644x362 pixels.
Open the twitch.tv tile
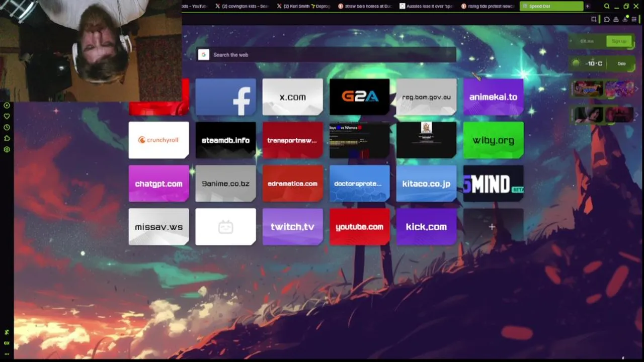pyautogui.click(x=292, y=227)
